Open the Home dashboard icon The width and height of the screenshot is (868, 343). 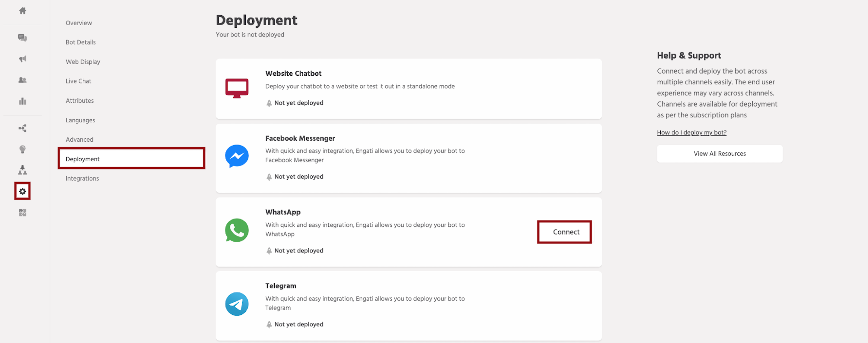22,11
